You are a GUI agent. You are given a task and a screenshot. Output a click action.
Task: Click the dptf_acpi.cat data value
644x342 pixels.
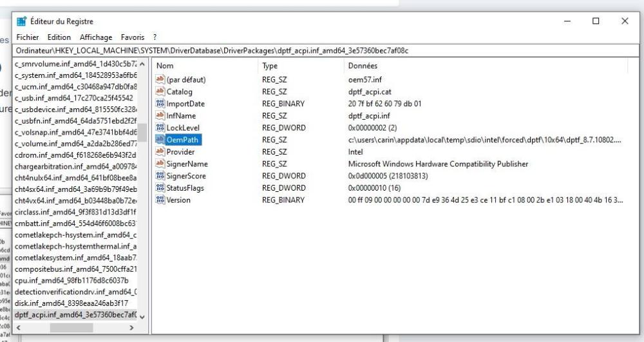click(x=370, y=91)
